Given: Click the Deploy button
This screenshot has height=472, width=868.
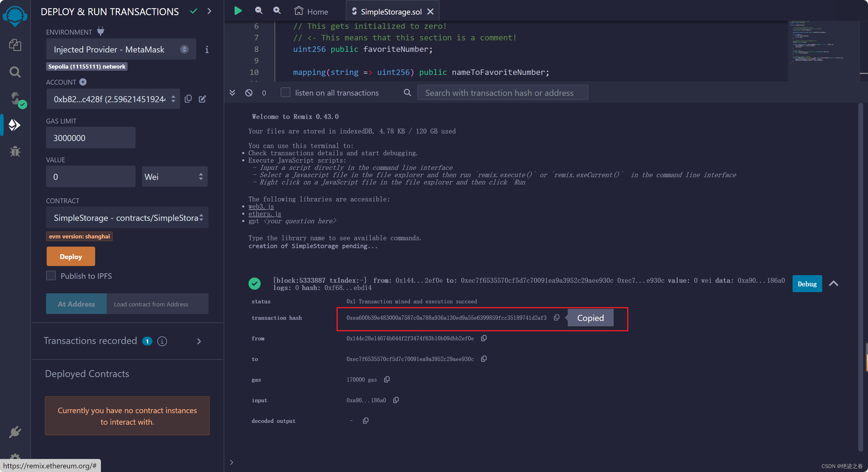Looking at the screenshot, I should coord(70,256).
